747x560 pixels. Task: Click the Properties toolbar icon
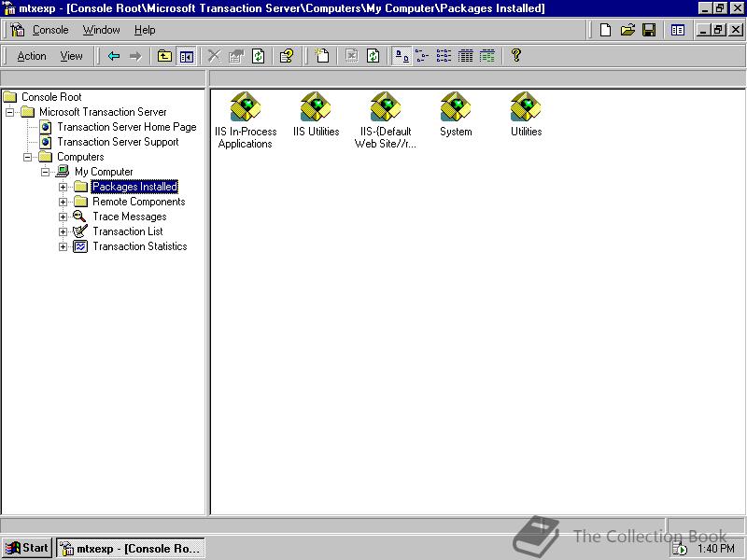tap(236, 56)
